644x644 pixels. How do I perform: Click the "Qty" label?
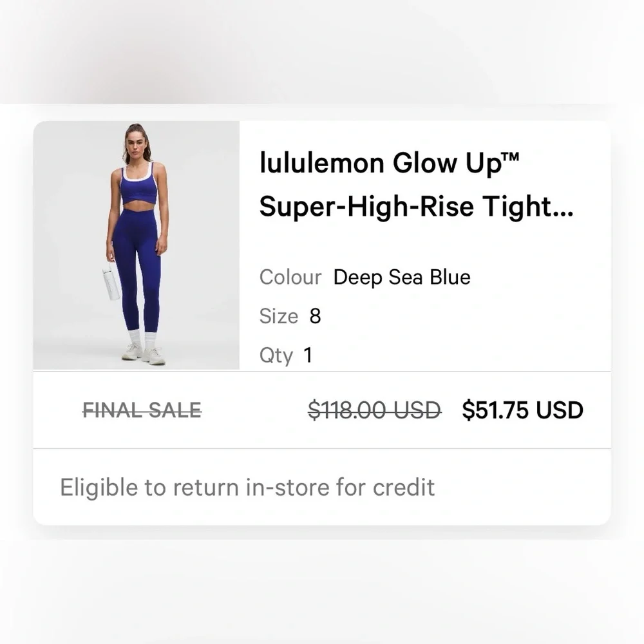(276, 355)
